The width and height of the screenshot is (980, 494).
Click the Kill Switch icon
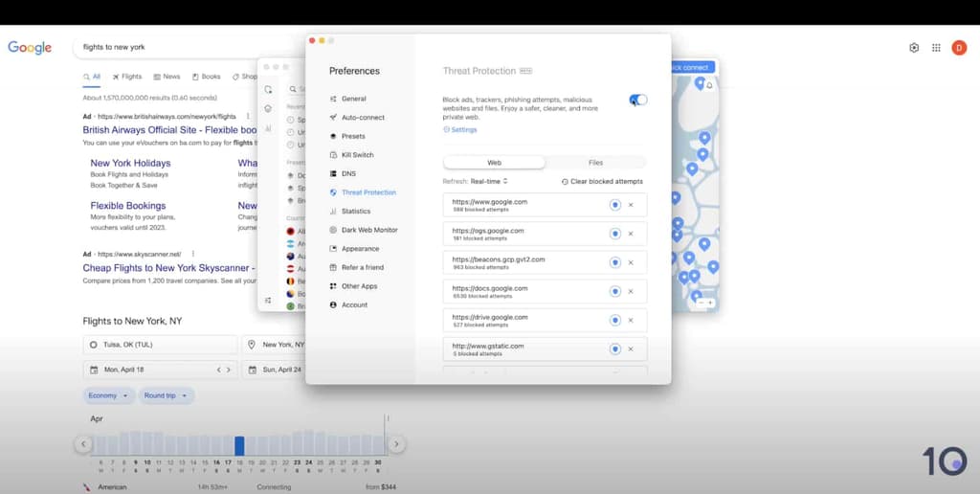point(333,155)
